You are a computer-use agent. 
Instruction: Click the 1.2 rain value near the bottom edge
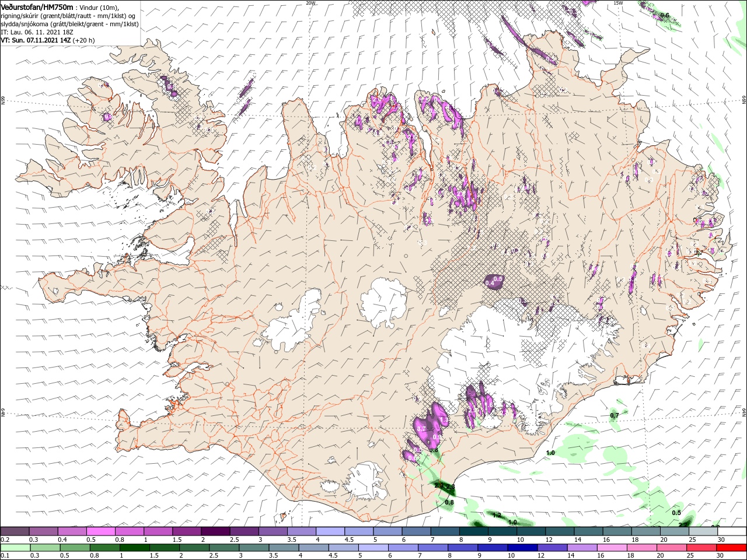497,515
